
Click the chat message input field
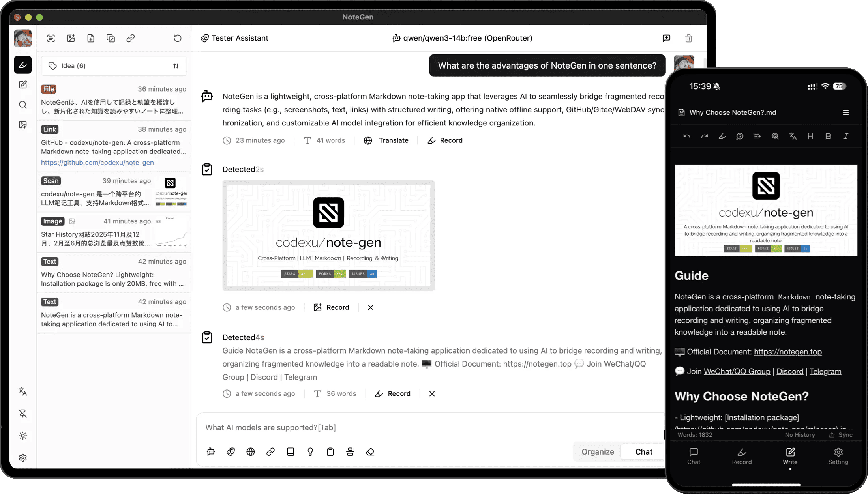(x=430, y=427)
